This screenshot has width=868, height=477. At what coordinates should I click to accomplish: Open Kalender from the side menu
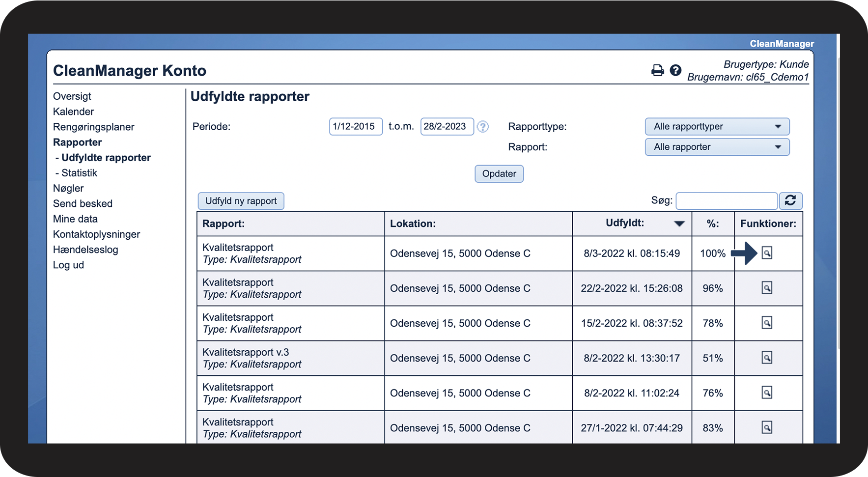73,112
